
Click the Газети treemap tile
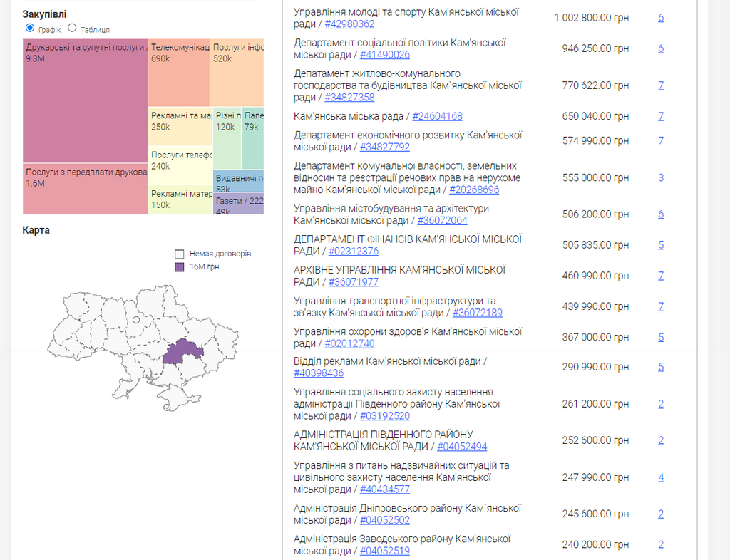click(x=239, y=204)
